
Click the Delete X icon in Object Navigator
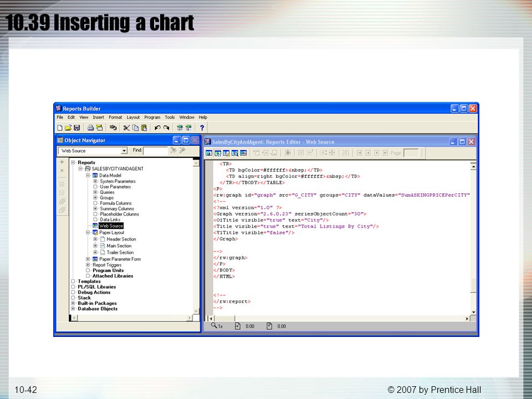click(x=62, y=171)
